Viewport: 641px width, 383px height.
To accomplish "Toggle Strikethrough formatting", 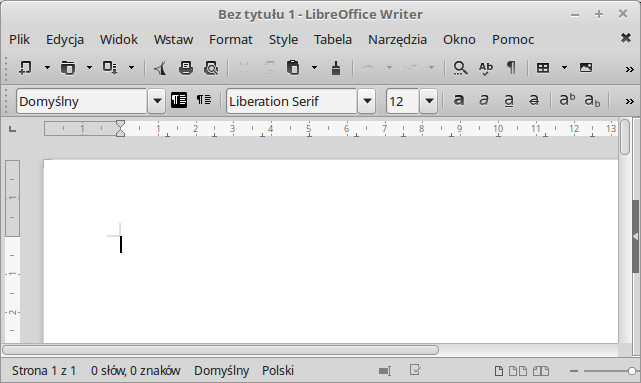I will point(534,100).
